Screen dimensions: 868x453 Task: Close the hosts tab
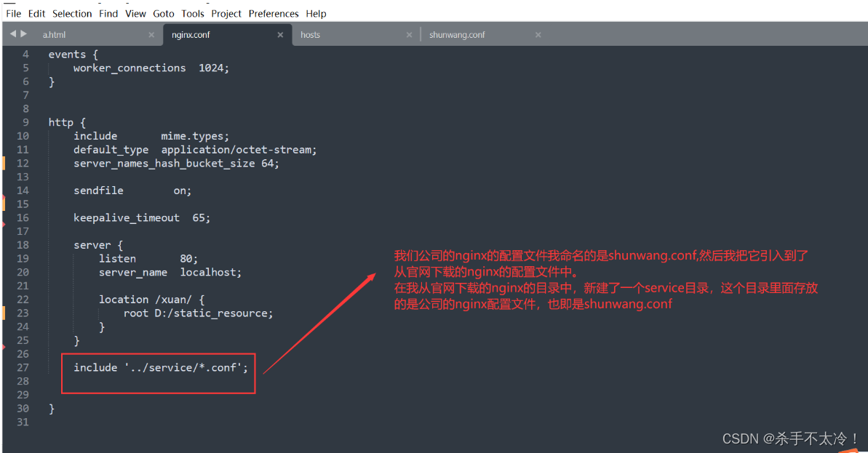(x=409, y=35)
